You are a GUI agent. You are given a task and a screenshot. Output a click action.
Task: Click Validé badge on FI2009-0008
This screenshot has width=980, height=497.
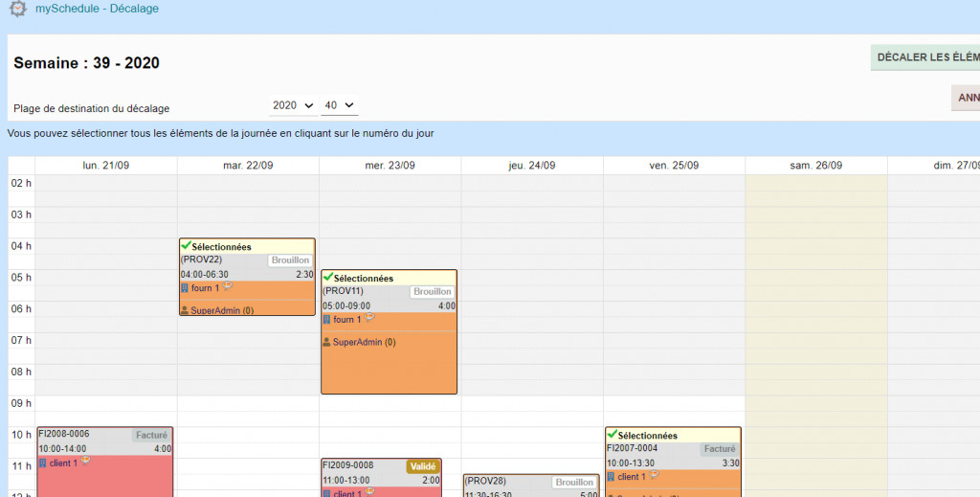tap(422, 466)
